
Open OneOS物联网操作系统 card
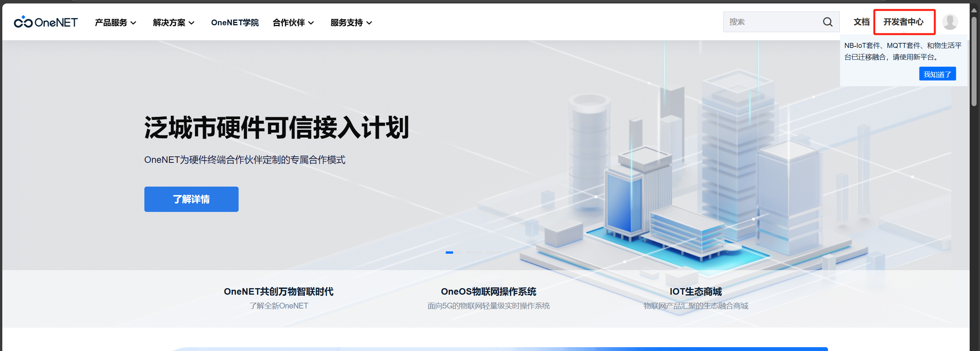click(x=488, y=298)
